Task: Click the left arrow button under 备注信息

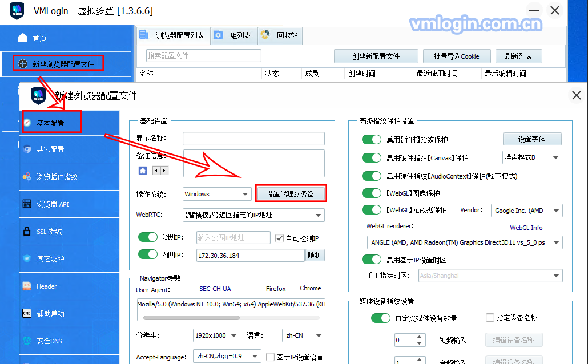Action: pyautogui.click(x=156, y=171)
